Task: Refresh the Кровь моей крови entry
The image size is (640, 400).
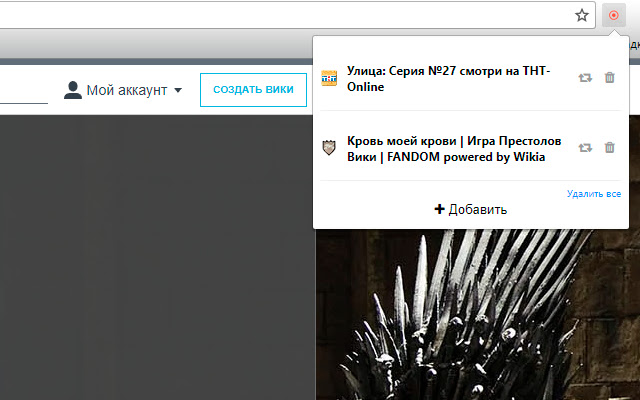Action: coord(585,147)
